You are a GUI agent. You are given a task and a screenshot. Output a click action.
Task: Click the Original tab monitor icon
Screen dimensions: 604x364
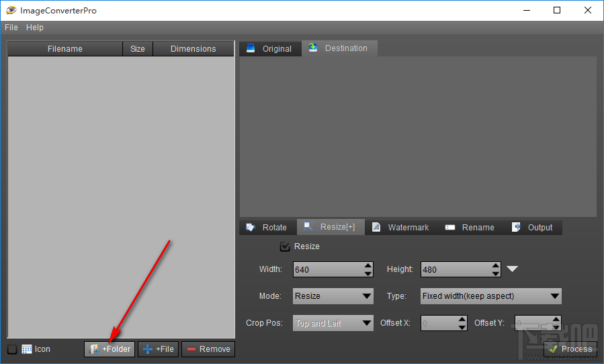[x=251, y=48]
